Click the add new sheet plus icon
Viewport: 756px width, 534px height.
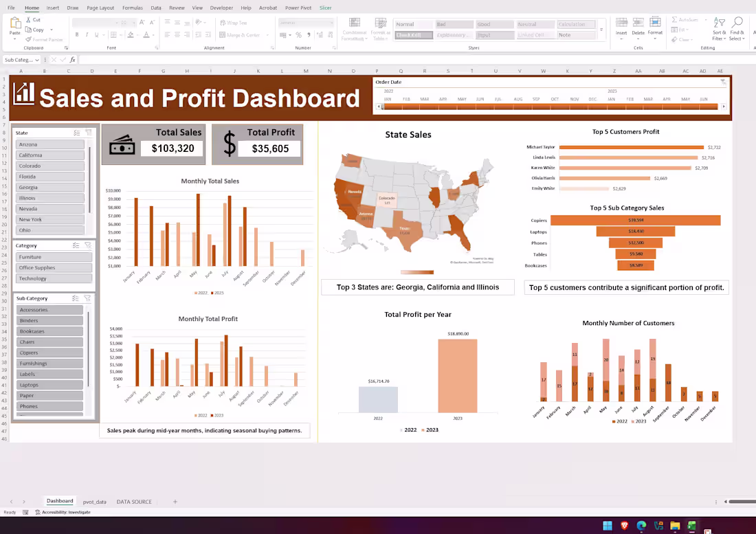coord(175,502)
